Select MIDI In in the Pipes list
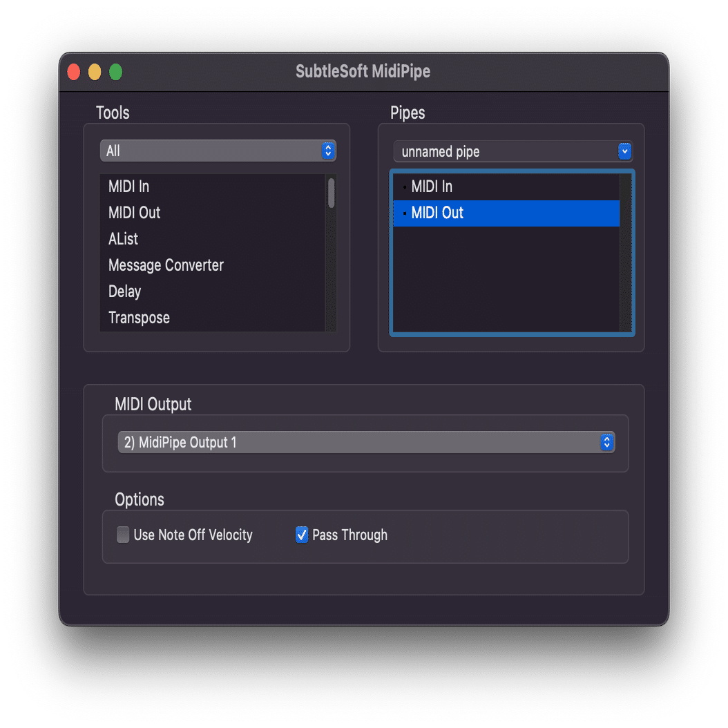 coord(506,186)
